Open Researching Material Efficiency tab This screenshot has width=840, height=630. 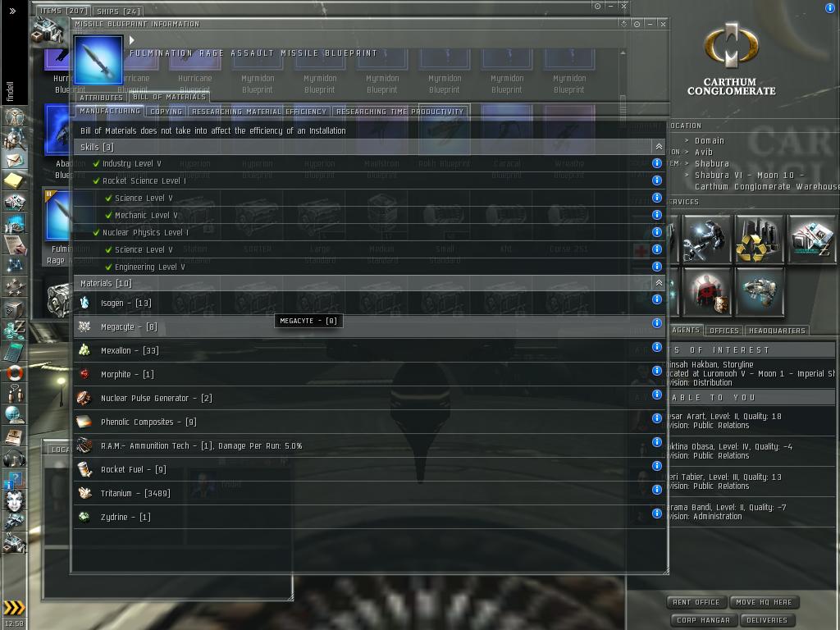coord(259,112)
